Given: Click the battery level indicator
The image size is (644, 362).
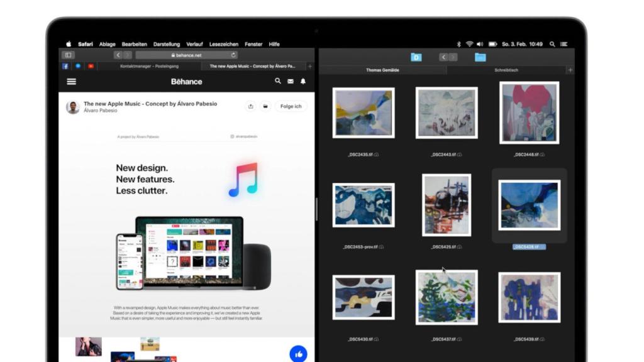Looking at the screenshot, I should click(x=493, y=44).
